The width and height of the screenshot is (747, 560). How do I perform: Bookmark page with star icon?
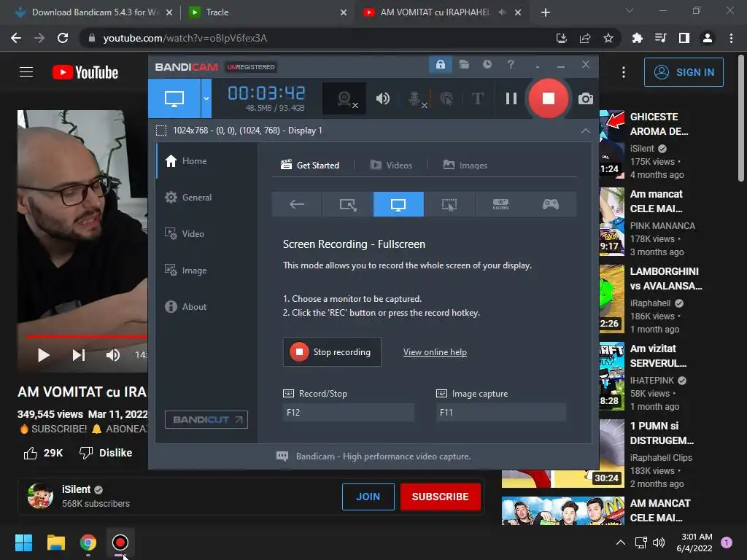[x=608, y=38]
